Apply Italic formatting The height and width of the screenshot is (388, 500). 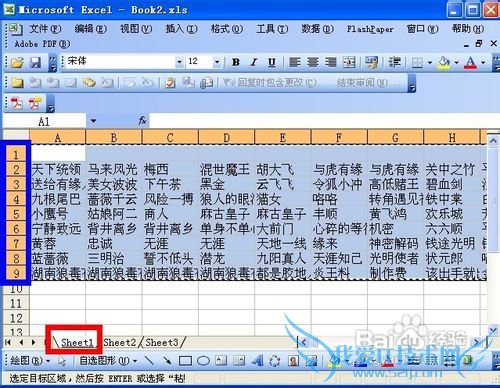[254, 62]
